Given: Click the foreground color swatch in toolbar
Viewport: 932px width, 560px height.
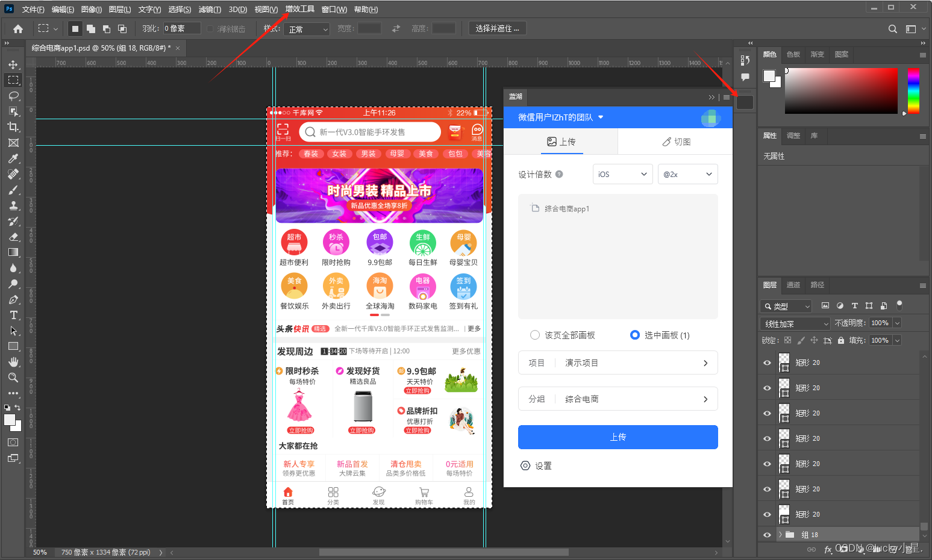Looking at the screenshot, I should point(10,420).
